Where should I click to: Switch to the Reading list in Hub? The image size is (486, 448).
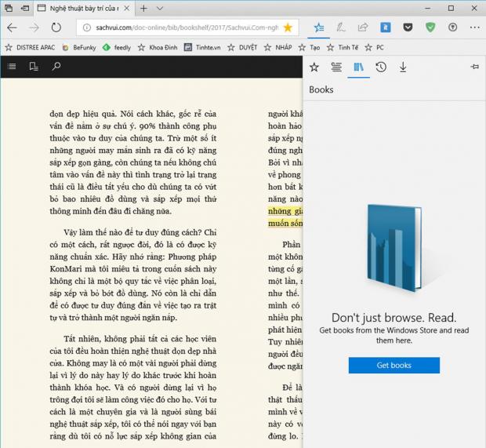[336, 67]
